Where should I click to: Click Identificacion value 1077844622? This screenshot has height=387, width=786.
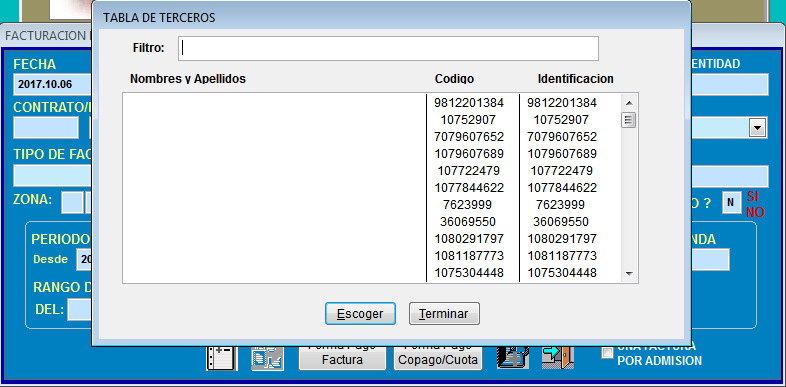[562, 187]
